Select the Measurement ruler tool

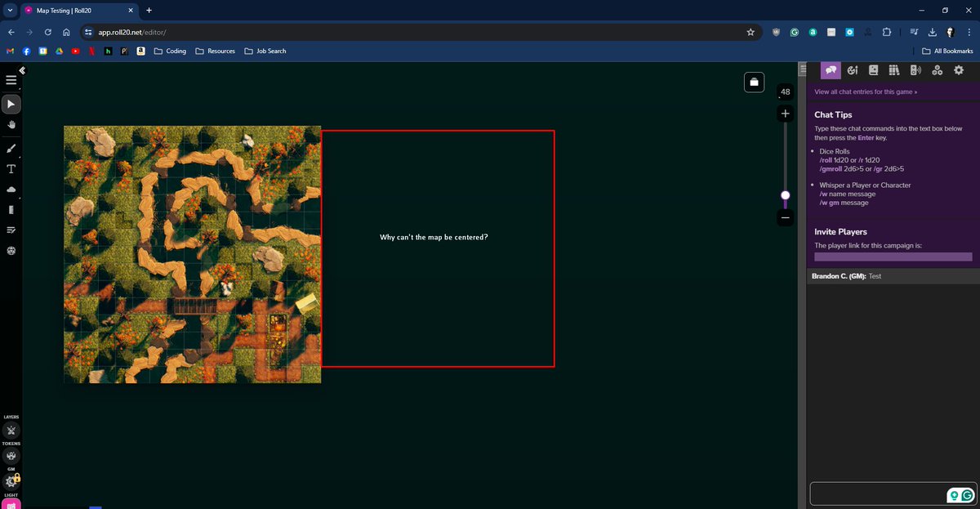pyautogui.click(x=11, y=209)
